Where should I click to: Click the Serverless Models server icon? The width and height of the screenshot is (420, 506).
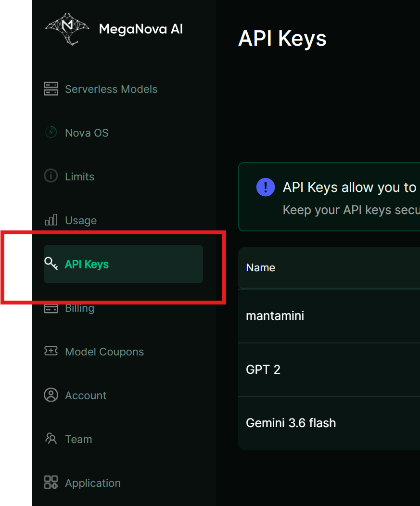pos(51,89)
